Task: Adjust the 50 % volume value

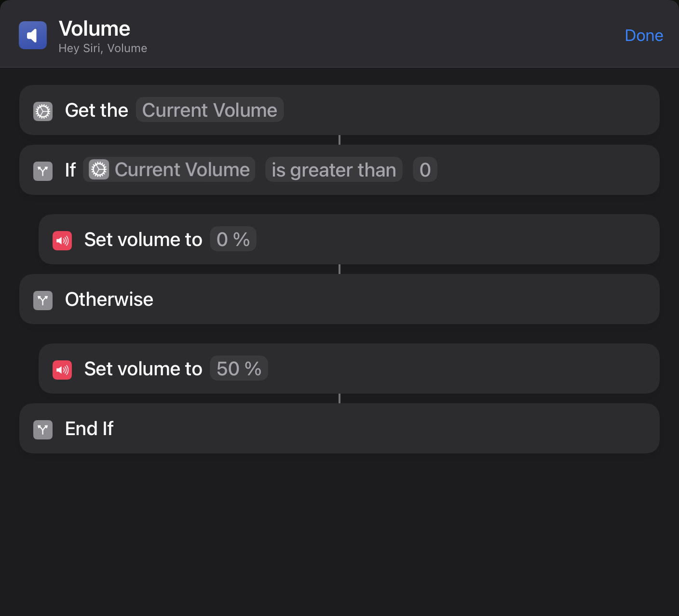Action: [239, 369]
